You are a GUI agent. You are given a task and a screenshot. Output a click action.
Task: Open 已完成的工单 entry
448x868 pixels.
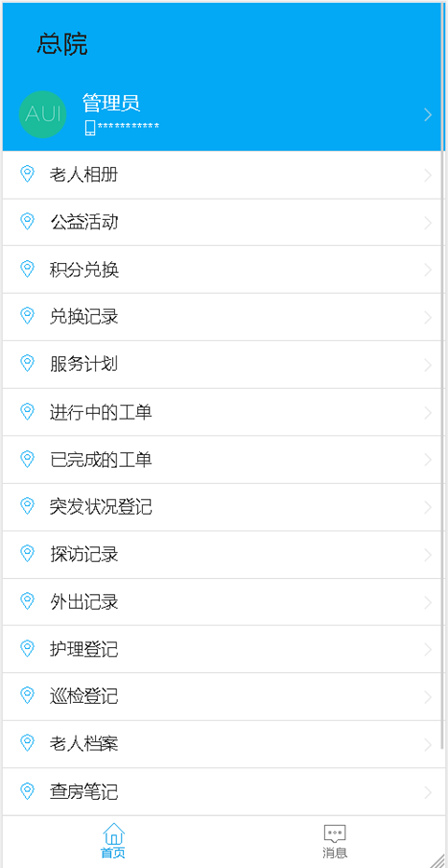pos(223,460)
